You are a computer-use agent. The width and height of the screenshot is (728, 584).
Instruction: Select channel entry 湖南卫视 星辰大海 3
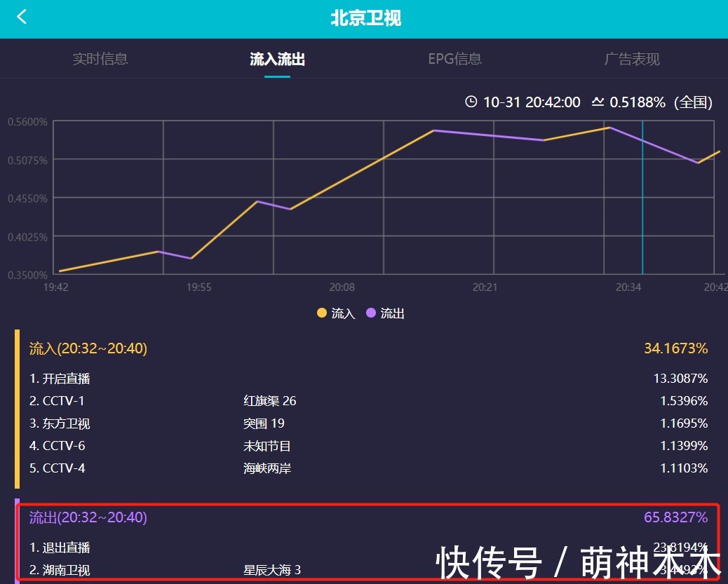point(140,570)
